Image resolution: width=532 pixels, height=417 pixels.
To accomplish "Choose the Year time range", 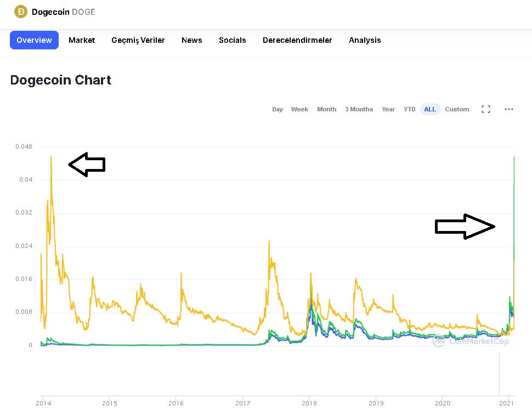I will coord(388,109).
